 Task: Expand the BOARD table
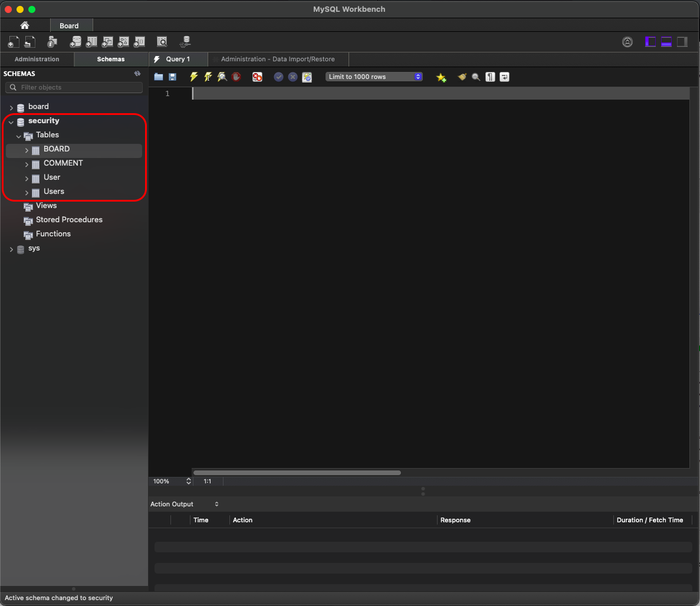click(x=27, y=150)
